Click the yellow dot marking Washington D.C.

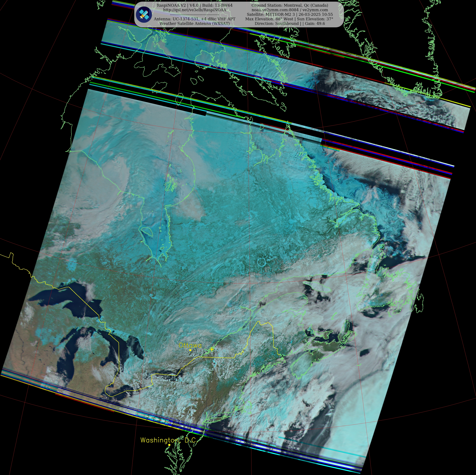pyautogui.click(x=169, y=445)
